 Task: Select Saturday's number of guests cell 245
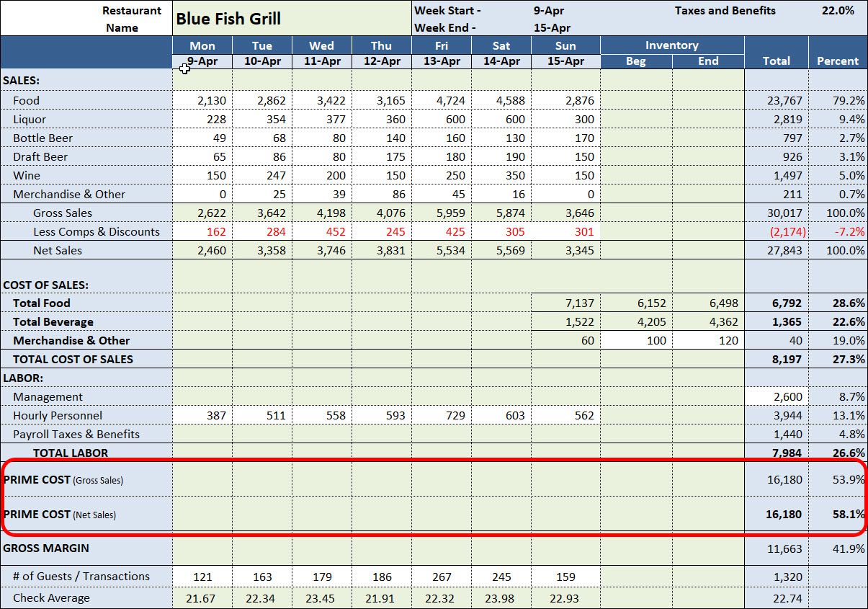pos(501,577)
